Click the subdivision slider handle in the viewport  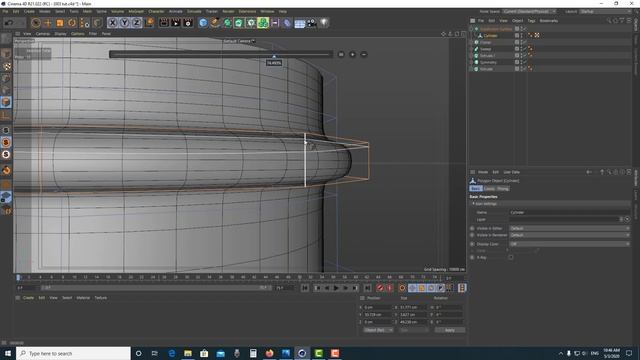pos(274,56)
